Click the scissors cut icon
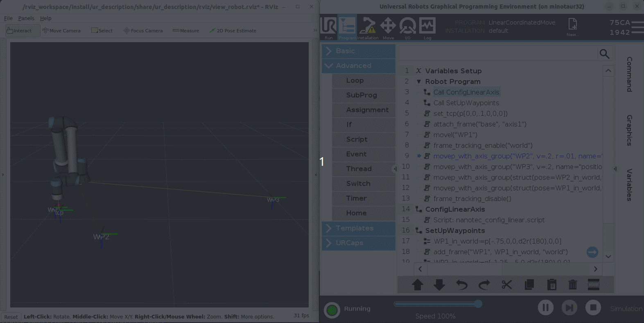This screenshot has height=323, width=644. (x=507, y=285)
